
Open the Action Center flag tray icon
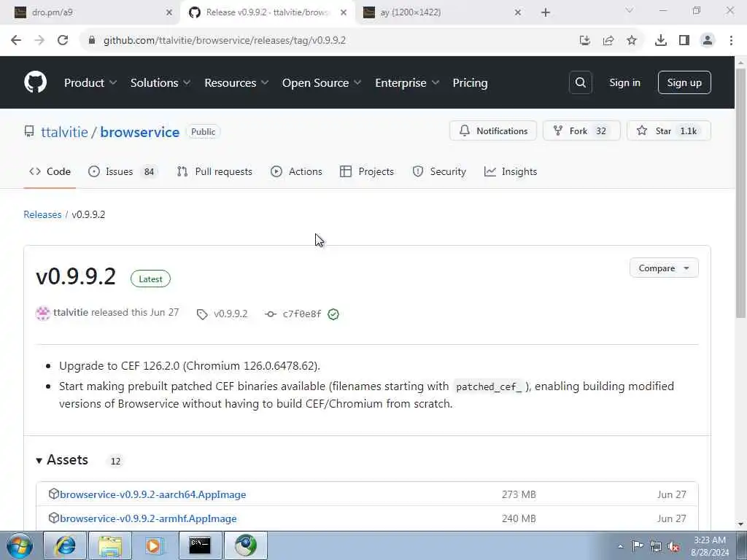click(x=638, y=545)
